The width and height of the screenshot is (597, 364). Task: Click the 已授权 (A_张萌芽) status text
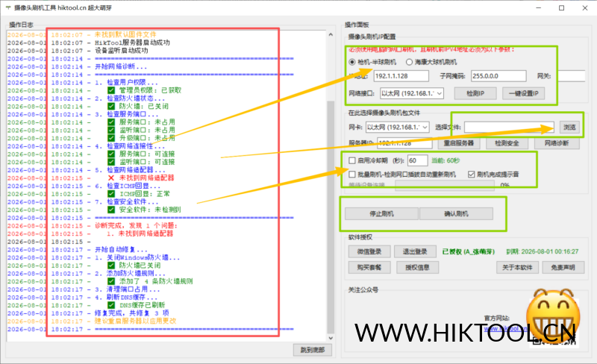[x=469, y=251]
